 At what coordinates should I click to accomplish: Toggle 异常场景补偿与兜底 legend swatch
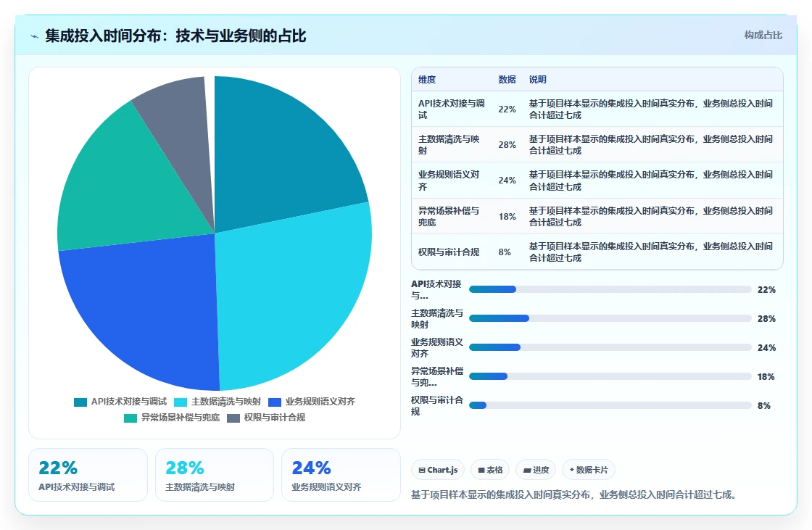coord(130,418)
